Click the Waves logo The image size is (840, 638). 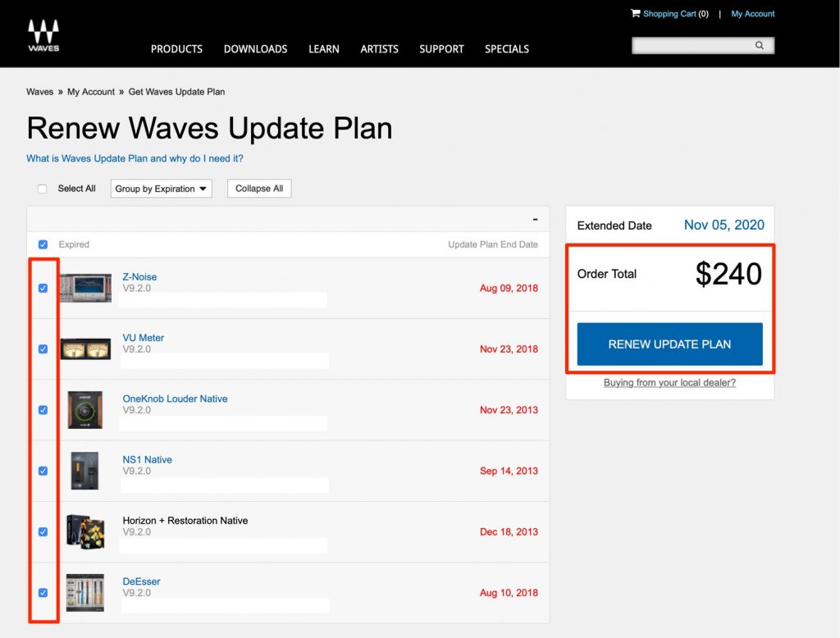pyautogui.click(x=42, y=33)
